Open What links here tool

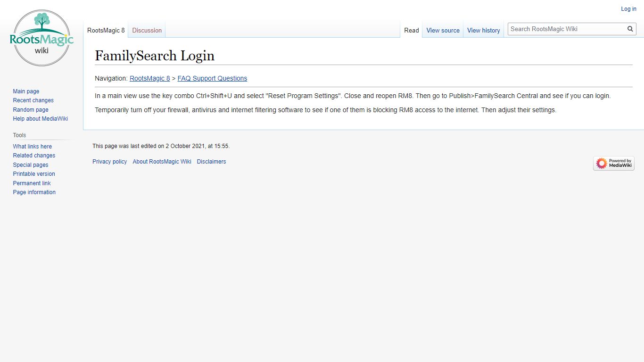tap(33, 147)
